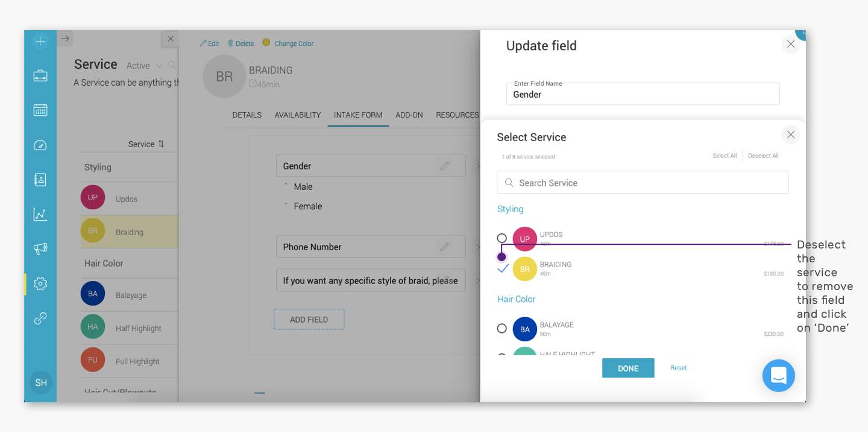Switch to the INTAKE FORM tab

[x=358, y=115]
